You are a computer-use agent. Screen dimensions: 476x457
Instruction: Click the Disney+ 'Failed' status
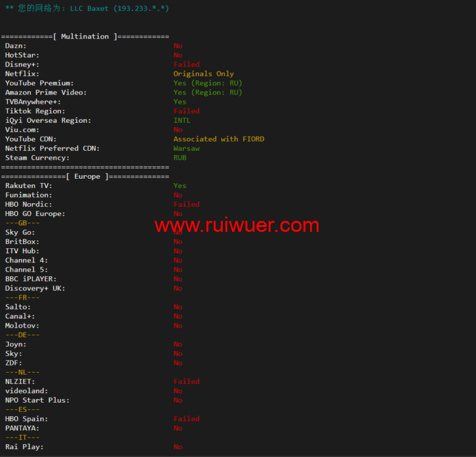186,65
